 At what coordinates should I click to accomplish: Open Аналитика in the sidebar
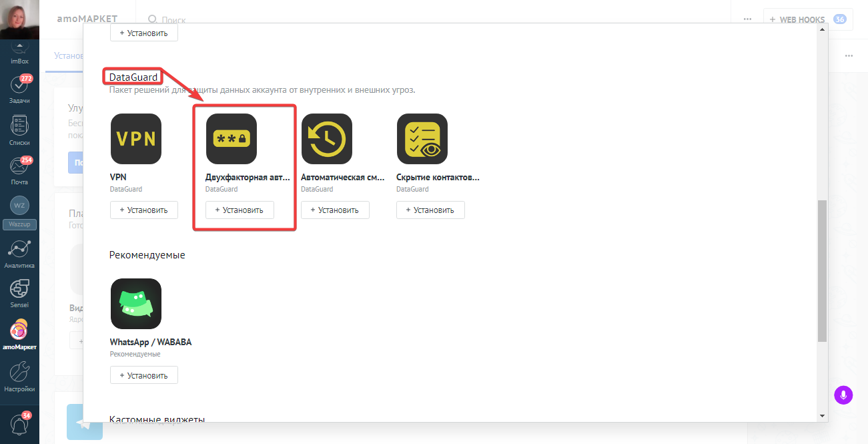tap(19, 254)
